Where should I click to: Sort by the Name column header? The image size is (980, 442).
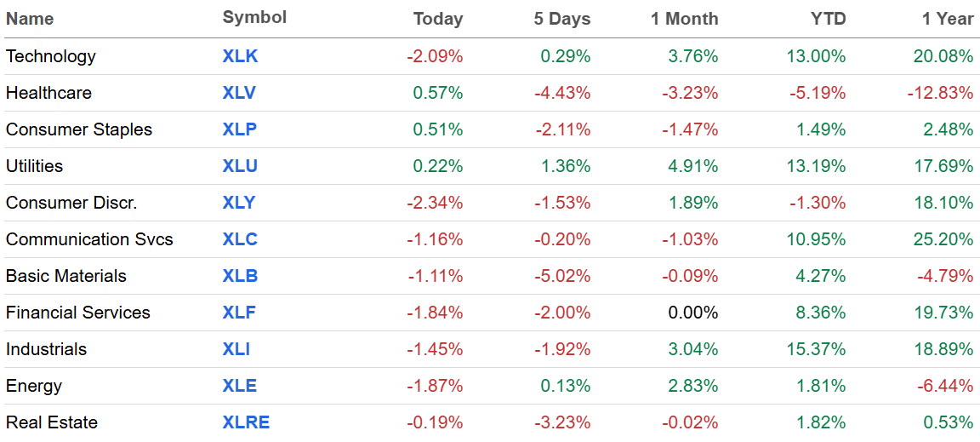click(30, 19)
